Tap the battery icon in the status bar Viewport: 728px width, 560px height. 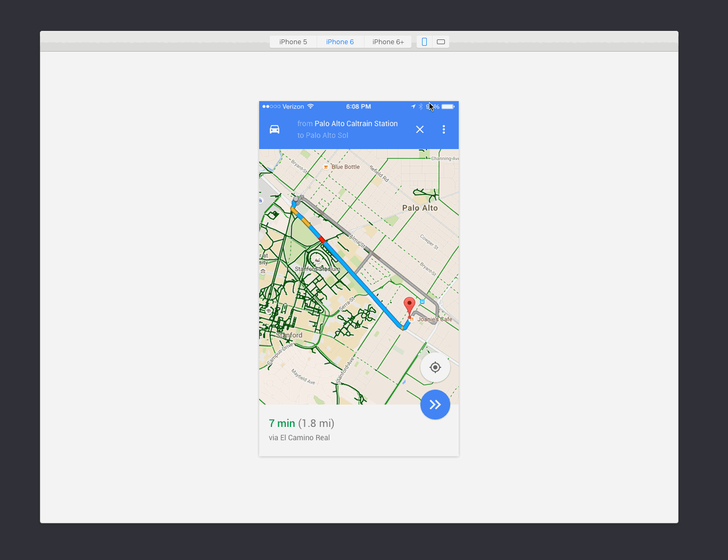tap(448, 106)
